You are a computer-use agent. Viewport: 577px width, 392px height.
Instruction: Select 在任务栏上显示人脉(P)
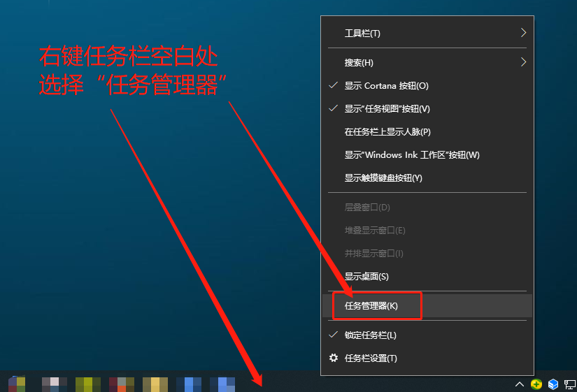pyautogui.click(x=387, y=132)
